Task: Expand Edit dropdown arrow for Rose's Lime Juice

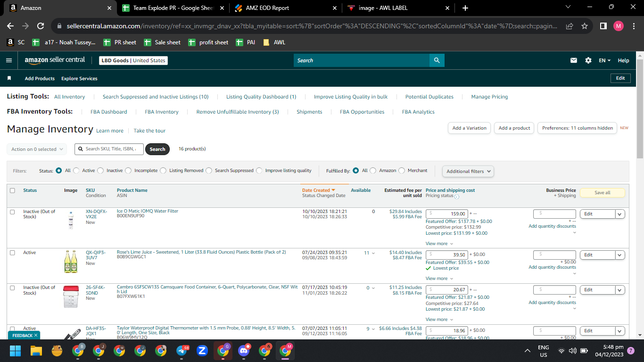Action: [x=620, y=255]
